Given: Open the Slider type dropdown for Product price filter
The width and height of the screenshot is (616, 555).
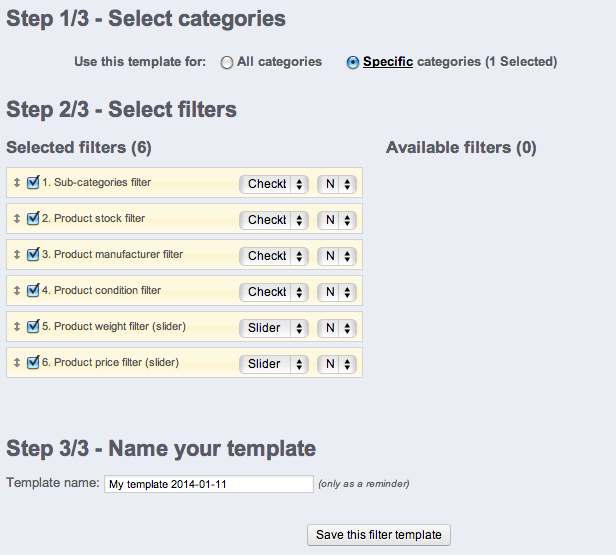Looking at the screenshot, I should coord(274,364).
